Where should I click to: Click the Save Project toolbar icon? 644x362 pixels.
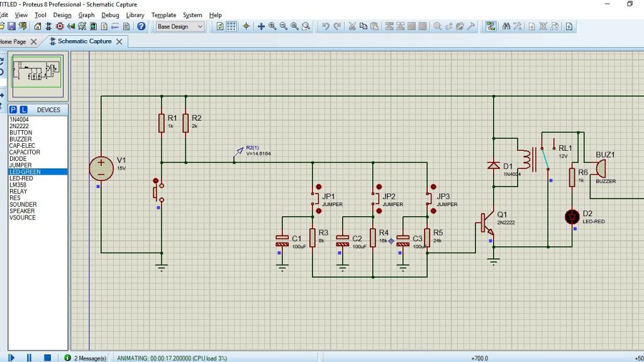[11, 26]
